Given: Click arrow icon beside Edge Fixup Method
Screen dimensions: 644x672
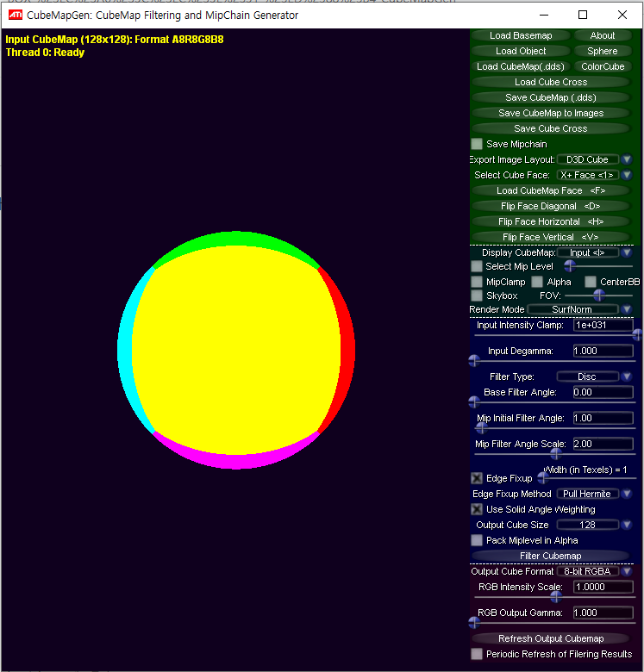Looking at the screenshot, I should pos(627,494).
